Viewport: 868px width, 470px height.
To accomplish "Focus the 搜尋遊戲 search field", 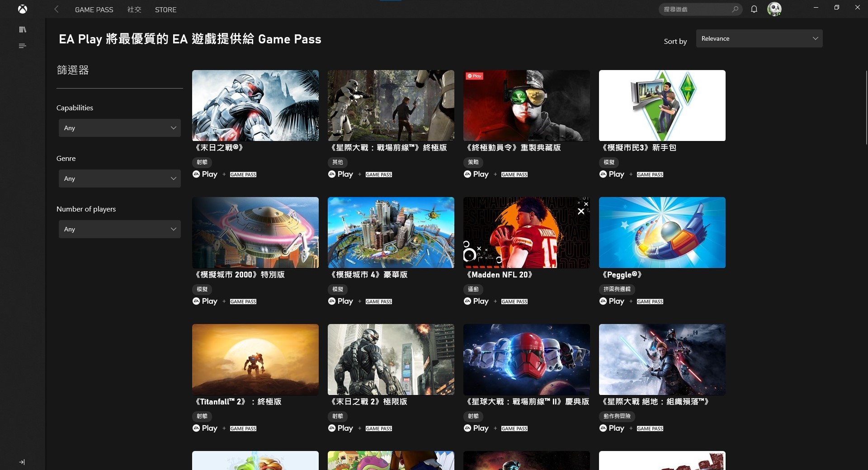I will pos(700,9).
